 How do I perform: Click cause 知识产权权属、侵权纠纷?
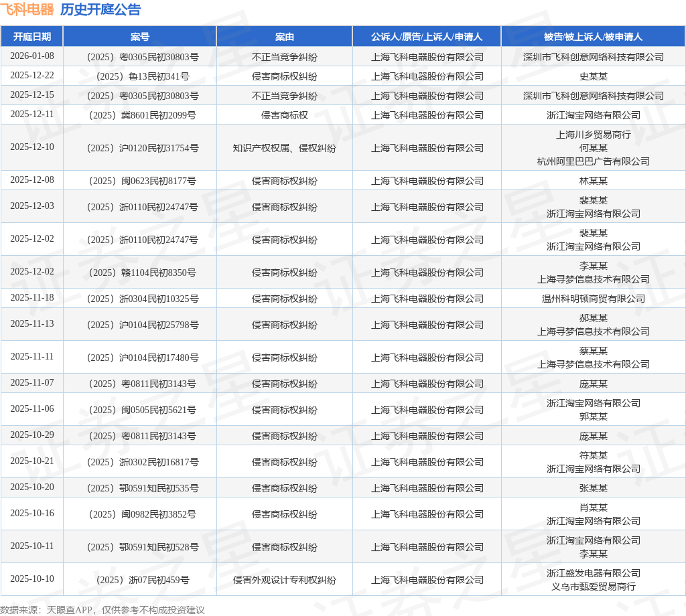pos(284,148)
